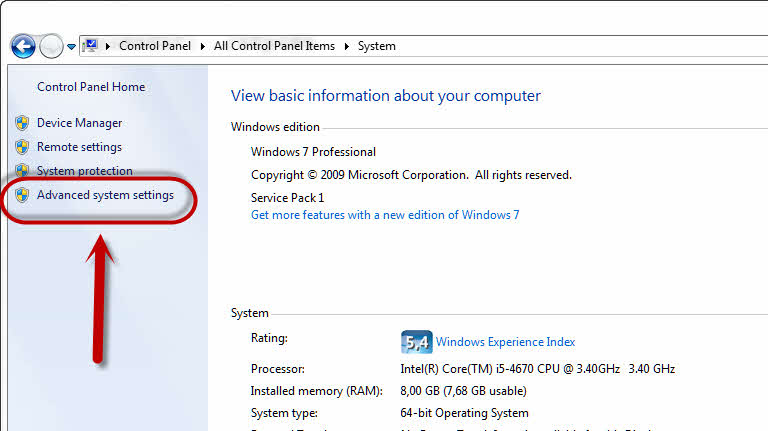Image resolution: width=768 pixels, height=431 pixels.
Task: Open the System protection link
Action: pos(85,170)
